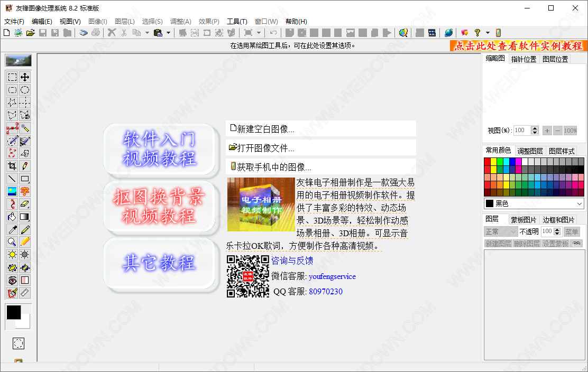Click the QQ number 80970230 link
588x372 pixels.
(326, 292)
